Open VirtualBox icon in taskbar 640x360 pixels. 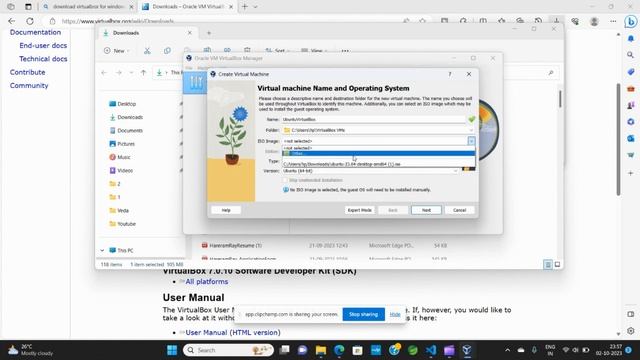467,350
